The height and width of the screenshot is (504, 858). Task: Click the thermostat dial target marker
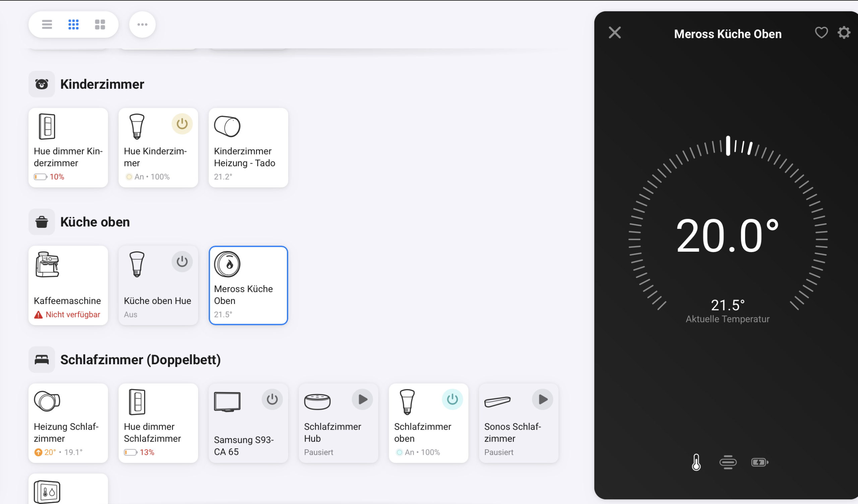(x=728, y=146)
